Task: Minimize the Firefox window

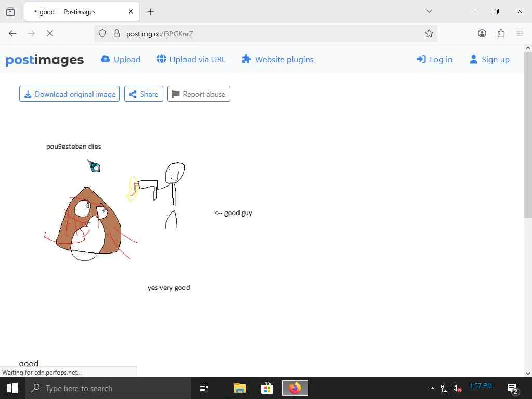Action: click(472, 11)
